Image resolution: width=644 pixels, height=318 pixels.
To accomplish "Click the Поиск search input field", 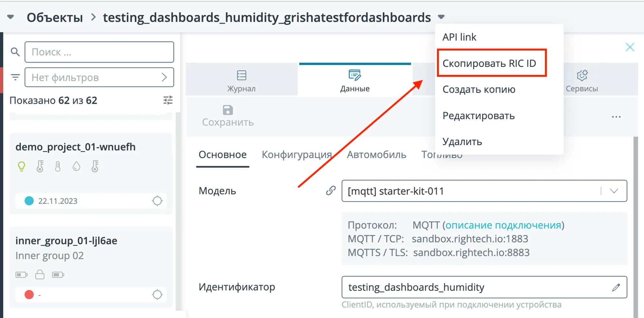I will 99,52.
